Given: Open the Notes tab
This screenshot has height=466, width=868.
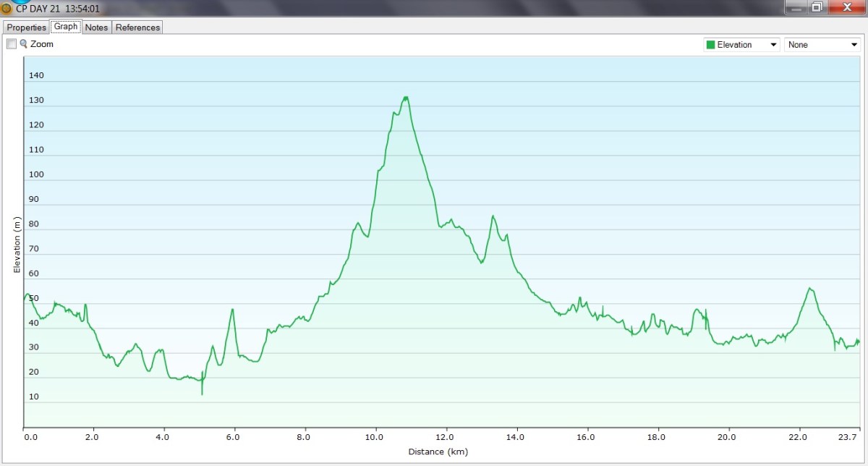Looking at the screenshot, I should [96, 27].
